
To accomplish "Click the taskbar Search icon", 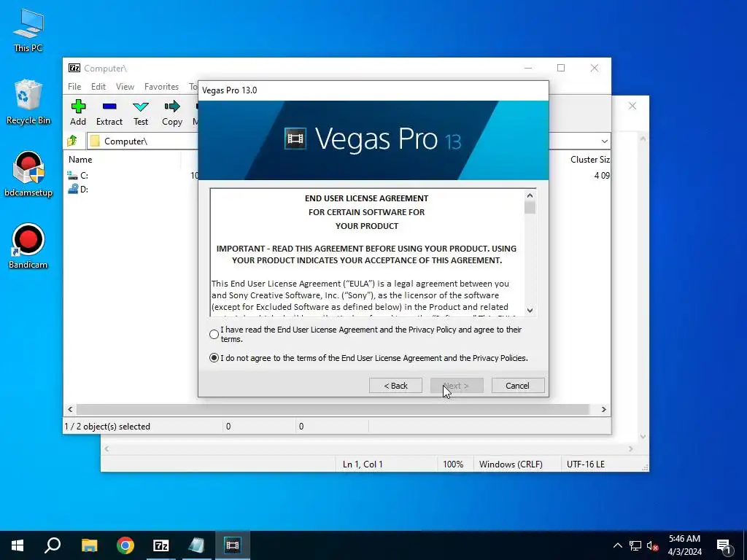I will coord(53,545).
